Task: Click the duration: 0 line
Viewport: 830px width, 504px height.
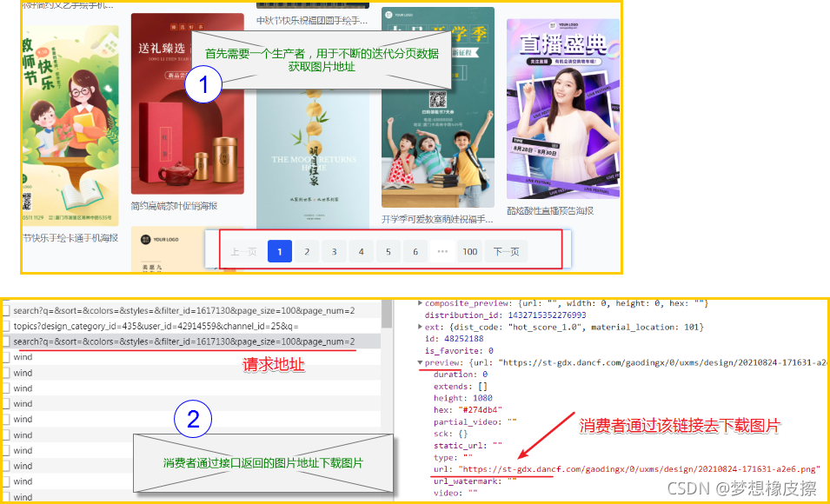Action: [461, 375]
